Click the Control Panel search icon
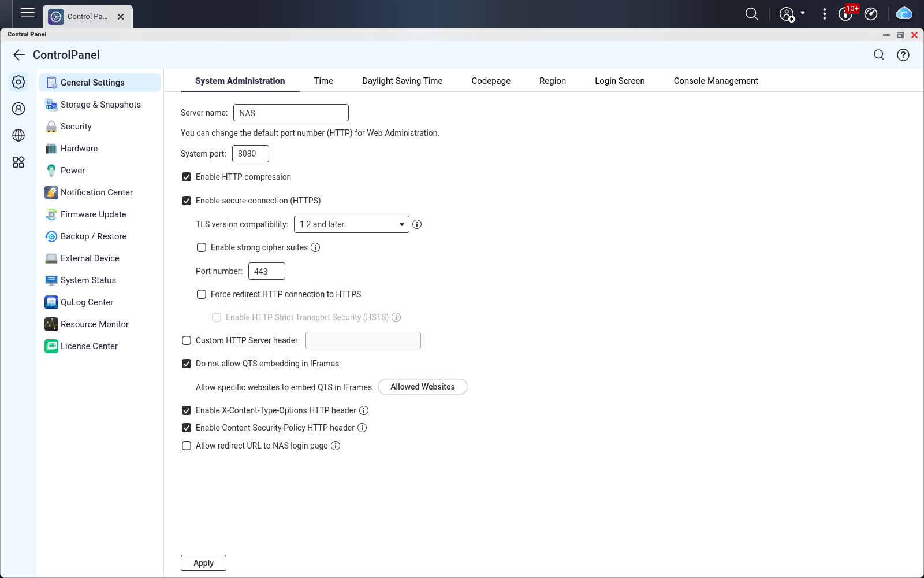Viewport: 924px width, 578px height. click(879, 55)
